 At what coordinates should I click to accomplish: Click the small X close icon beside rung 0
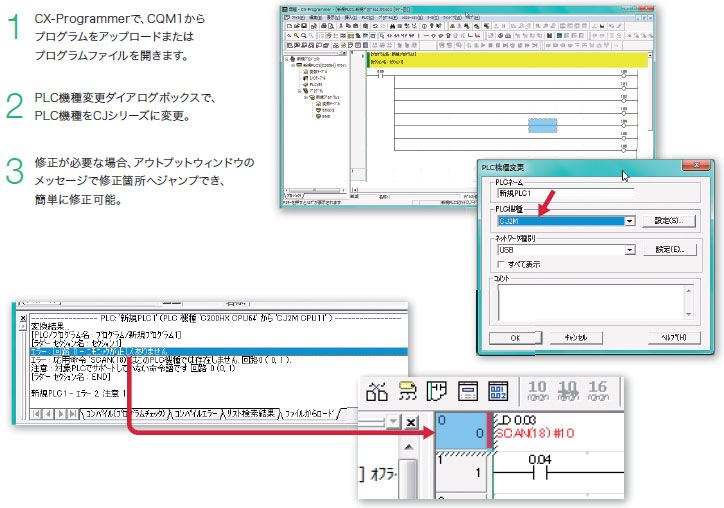411,422
